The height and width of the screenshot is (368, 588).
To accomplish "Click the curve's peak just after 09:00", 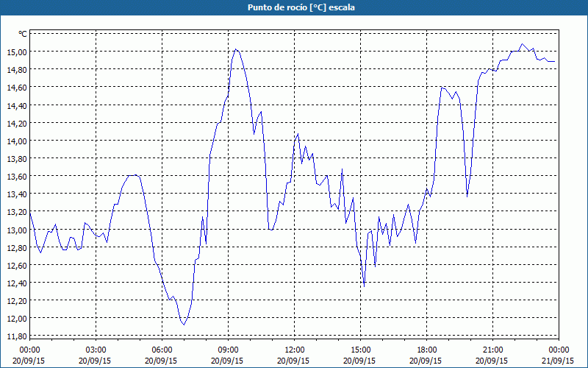I will (235, 49).
